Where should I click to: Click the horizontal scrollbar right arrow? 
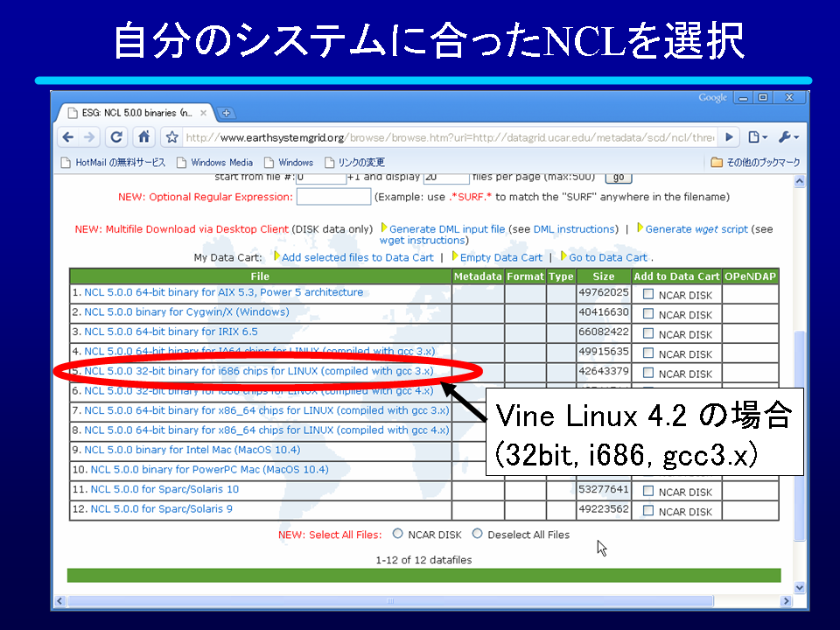pyautogui.click(x=787, y=601)
